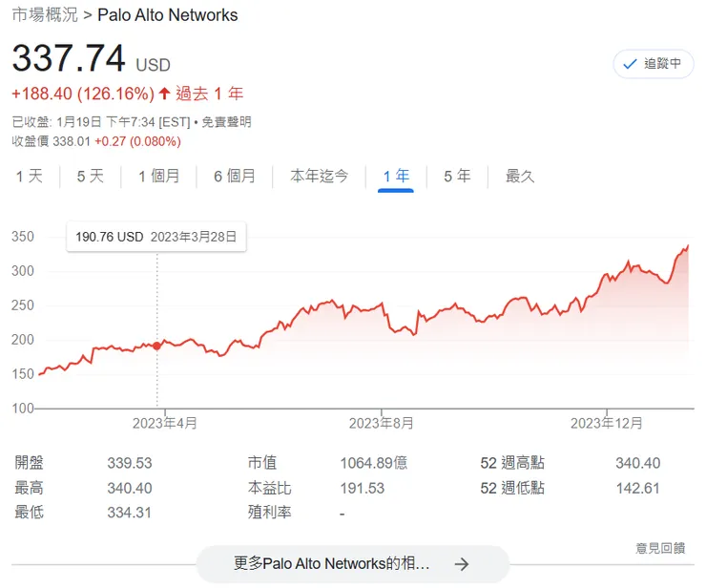The image size is (706, 588).
Task: Click the red up arrow icon beside percentage
Action: click(x=164, y=94)
